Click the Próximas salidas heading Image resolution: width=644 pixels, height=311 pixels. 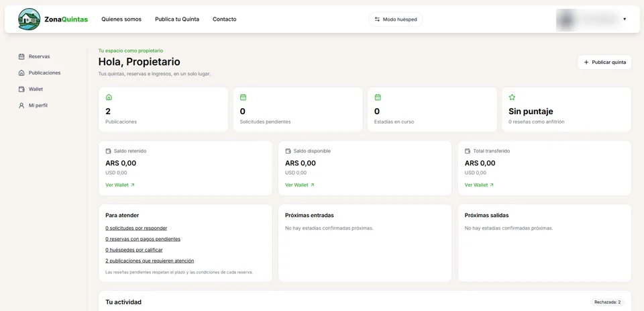coord(487,215)
